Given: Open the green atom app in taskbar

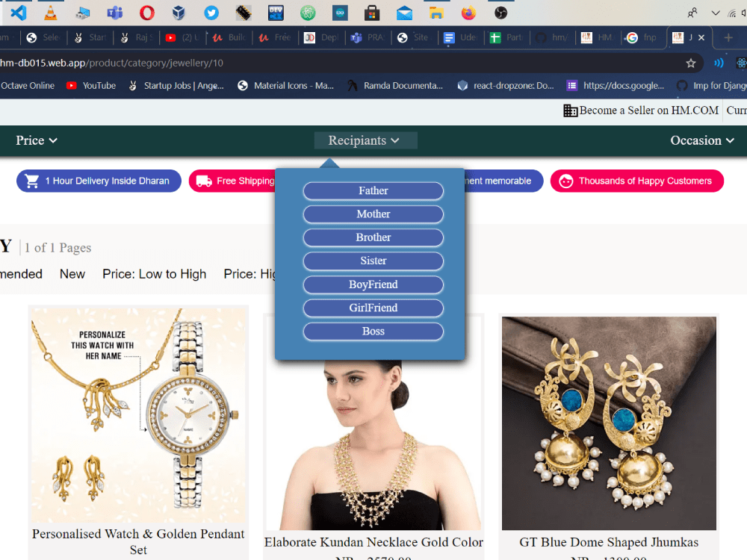Looking at the screenshot, I should (308, 13).
